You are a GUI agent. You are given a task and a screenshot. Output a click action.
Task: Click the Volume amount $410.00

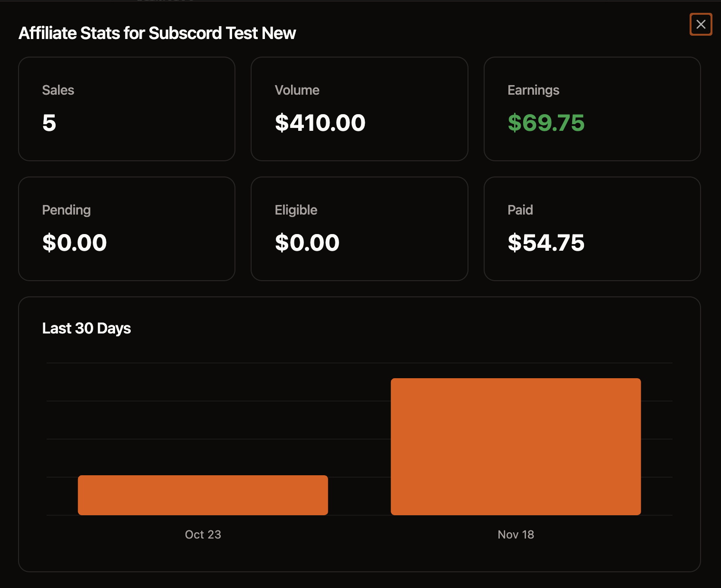[x=320, y=123]
